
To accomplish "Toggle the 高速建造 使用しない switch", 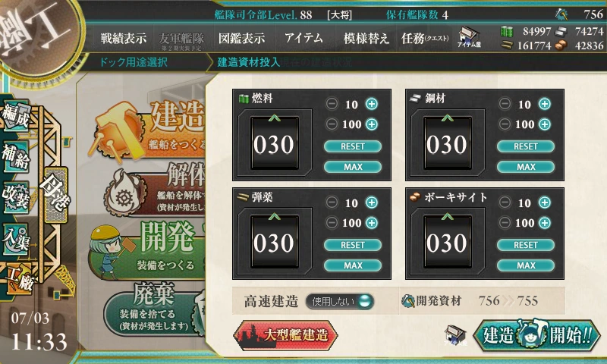I will (340, 301).
